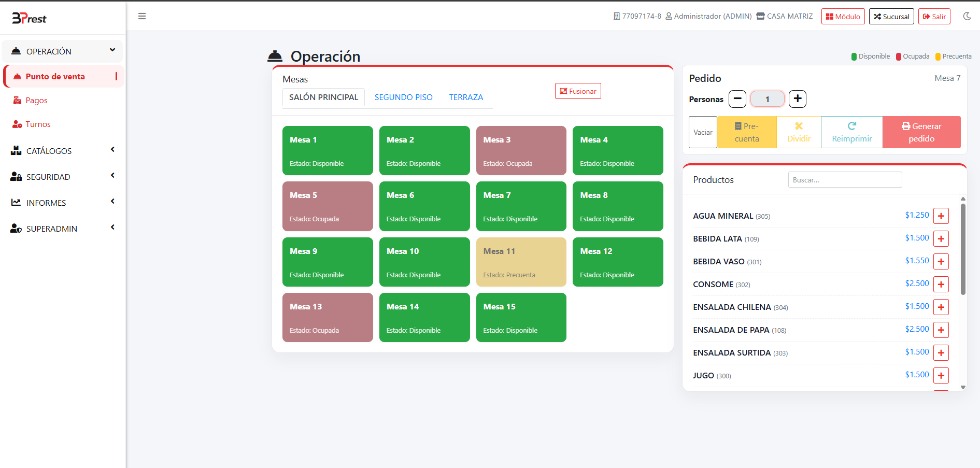
Task: Click the 77097174-8 company ID
Action: point(637,16)
